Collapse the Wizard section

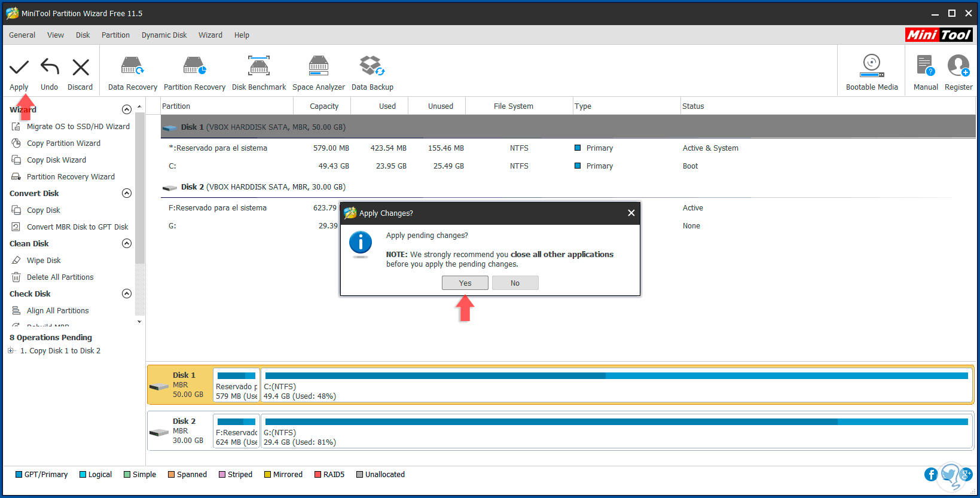tap(127, 109)
